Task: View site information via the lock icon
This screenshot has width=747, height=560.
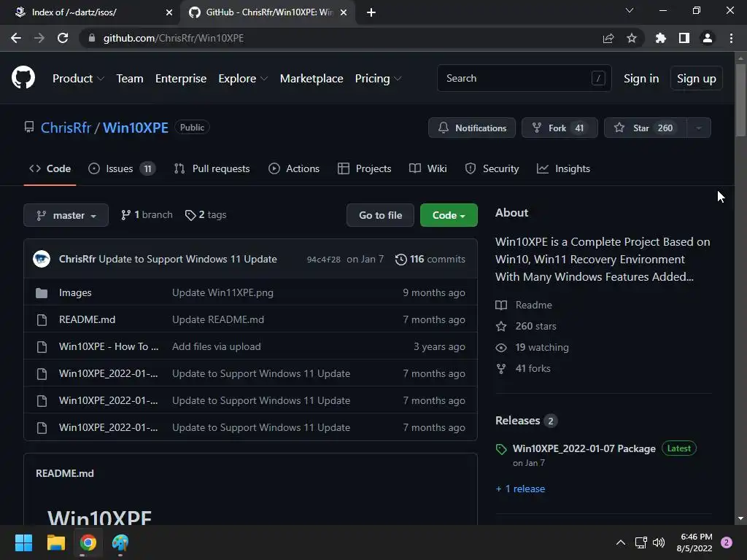Action: click(92, 38)
